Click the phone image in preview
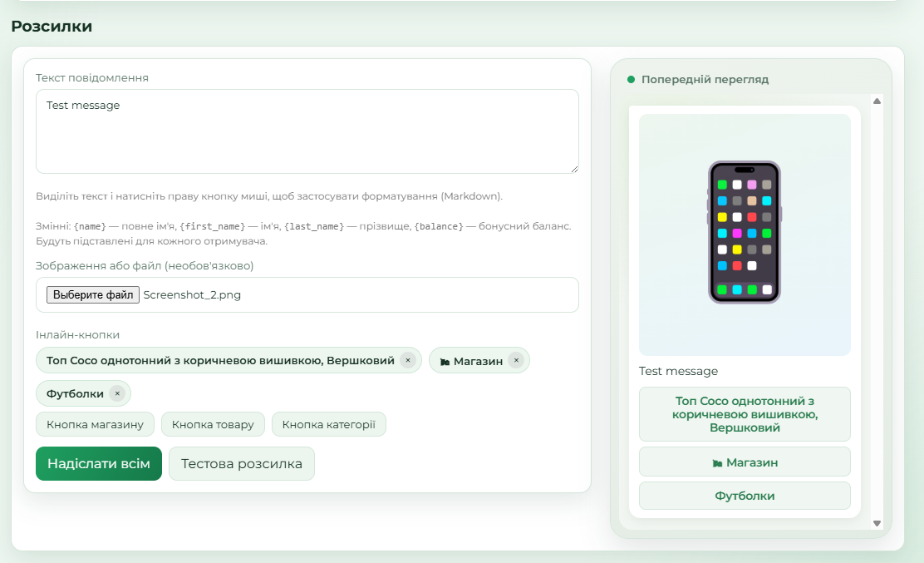 coord(745,232)
